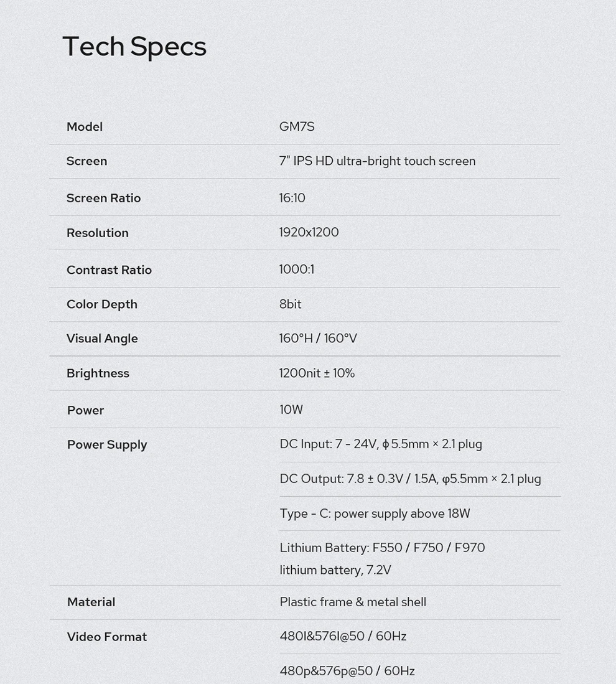
Task: Click the 8bit value
Action: pos(290,304)
